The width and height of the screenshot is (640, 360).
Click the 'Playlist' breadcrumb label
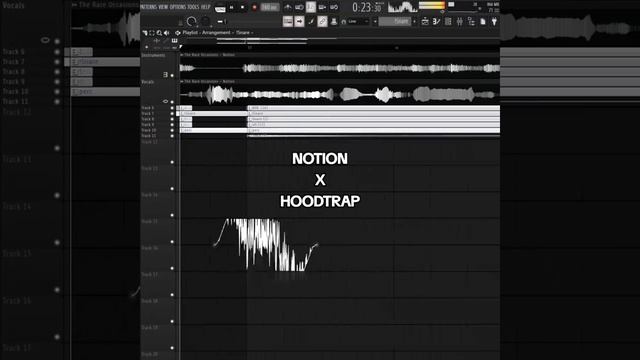tap(190, 33)
